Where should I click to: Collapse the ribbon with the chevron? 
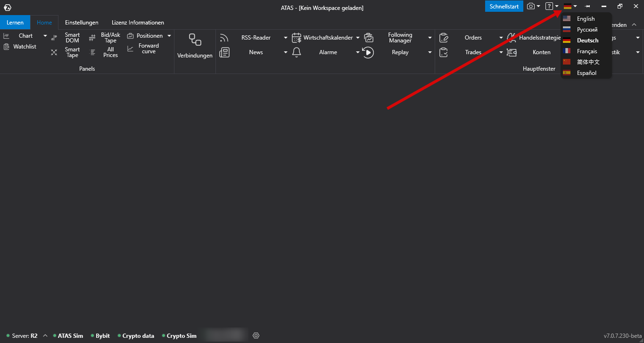tap(634, 24)
